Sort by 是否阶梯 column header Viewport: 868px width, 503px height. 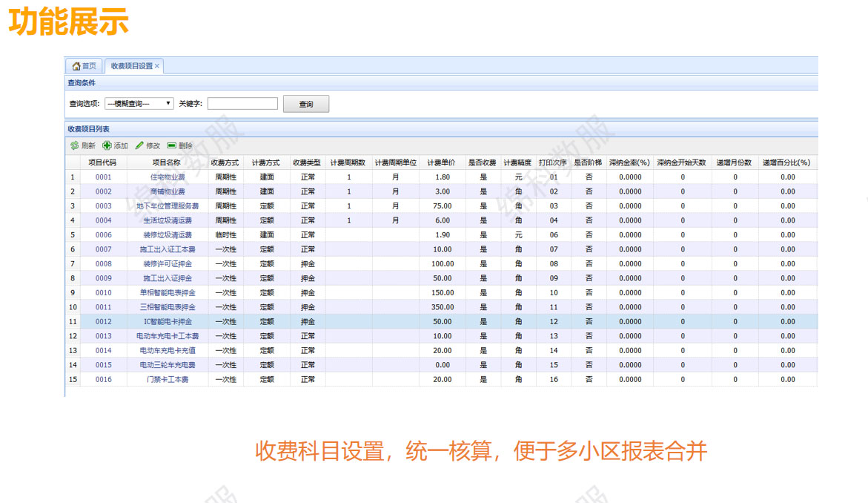[588, 163]
